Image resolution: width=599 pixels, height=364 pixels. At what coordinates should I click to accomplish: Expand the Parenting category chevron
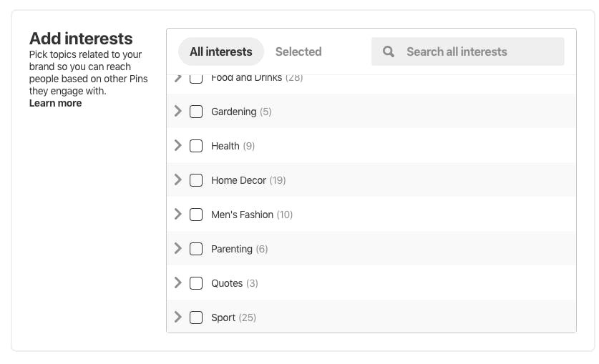pos(177,248)
